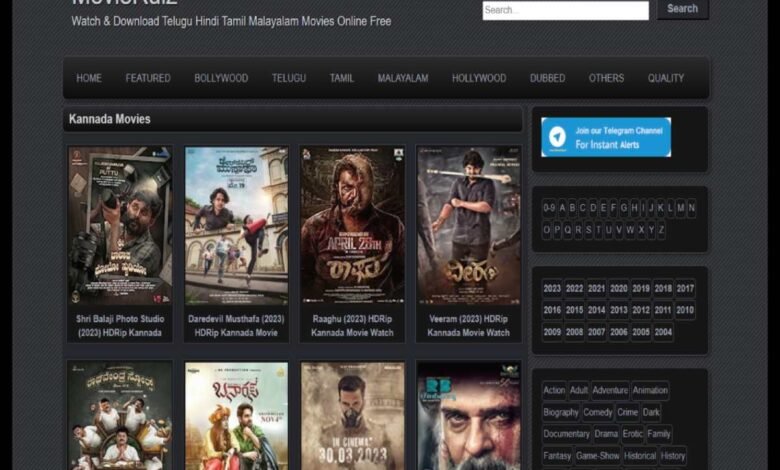
Task: Select the 2017 year filter
Action: 685,288
